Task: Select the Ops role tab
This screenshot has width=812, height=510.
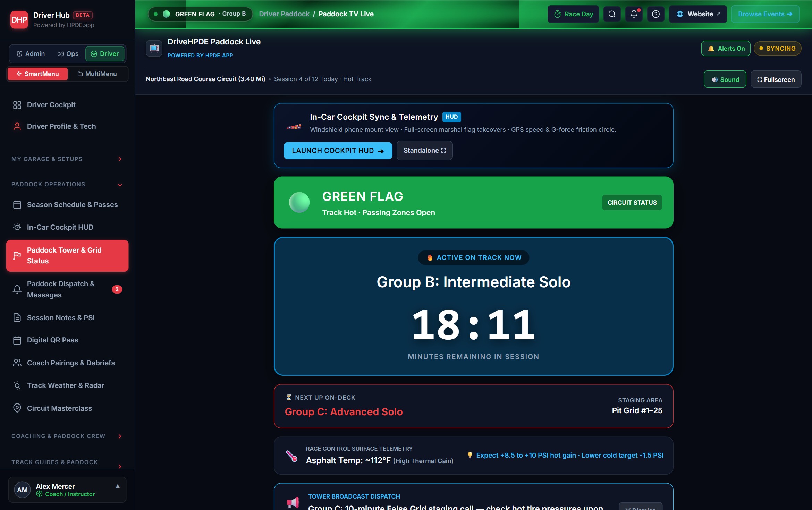Action: tap(68, 54)
